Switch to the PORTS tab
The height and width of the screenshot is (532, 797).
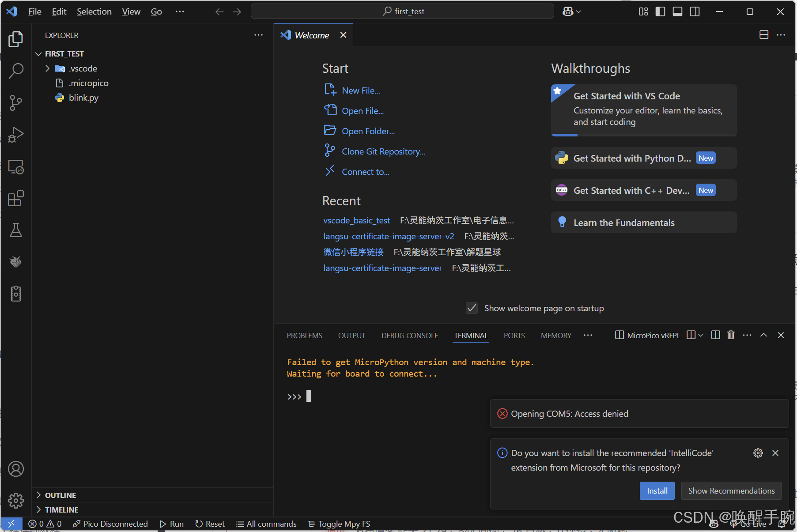coord(514,336)
